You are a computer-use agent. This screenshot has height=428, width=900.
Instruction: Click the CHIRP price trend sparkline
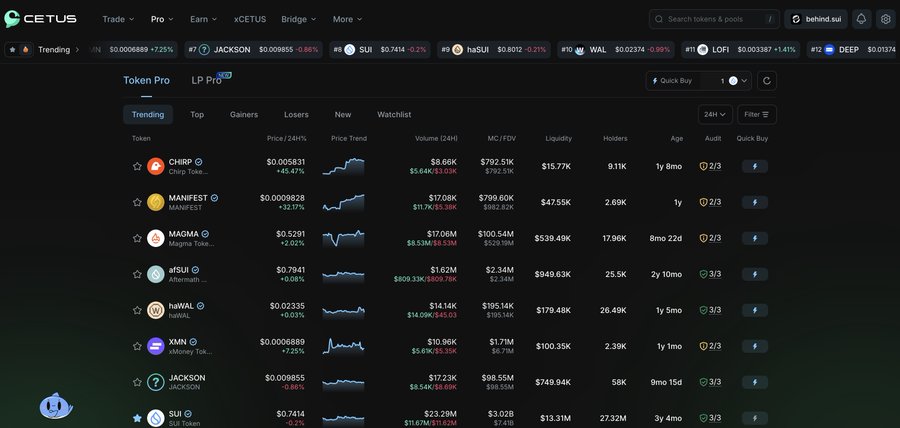(343, 166)
